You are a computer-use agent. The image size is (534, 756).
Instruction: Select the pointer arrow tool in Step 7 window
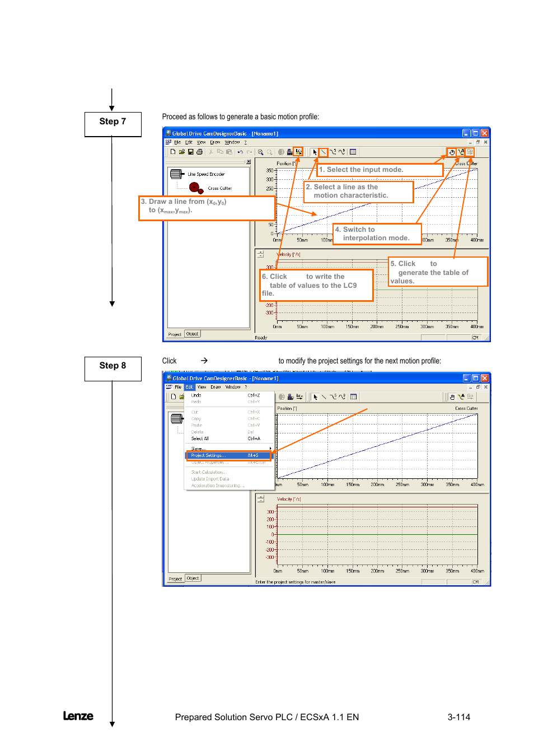click(x=315, y=152)
